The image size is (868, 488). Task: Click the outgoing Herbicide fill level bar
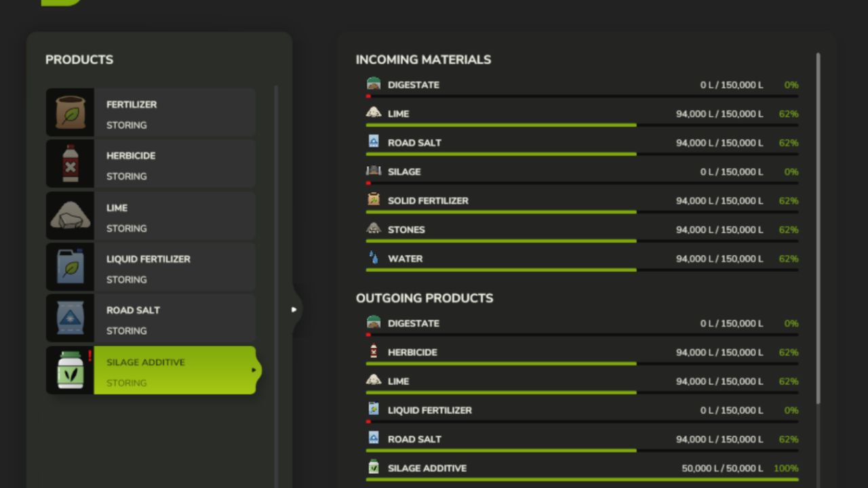click(x=581, y=364)
